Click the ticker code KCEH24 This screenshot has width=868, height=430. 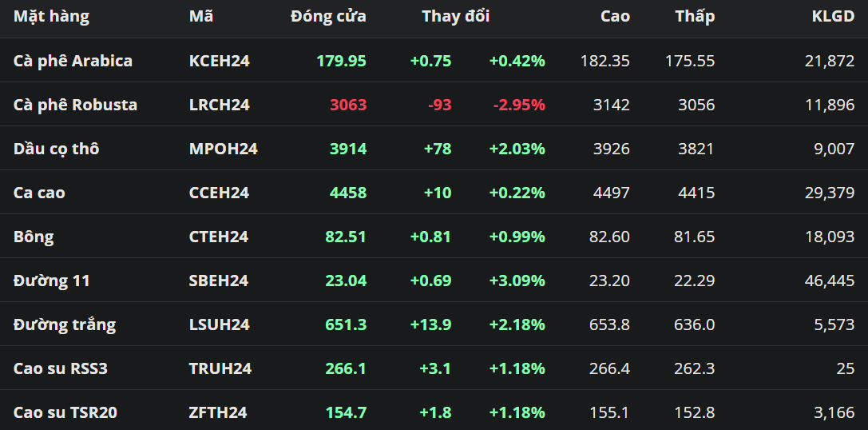tap(219, 61)
